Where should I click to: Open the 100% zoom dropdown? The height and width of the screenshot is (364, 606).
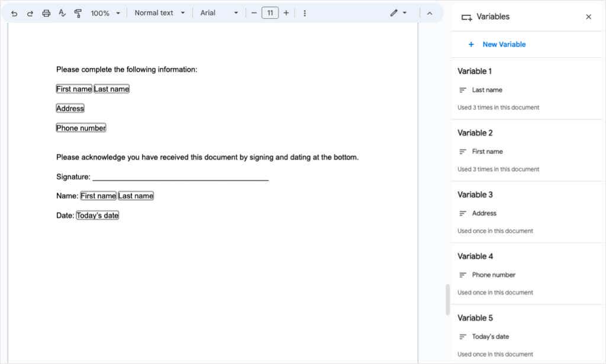pos(105,13)
